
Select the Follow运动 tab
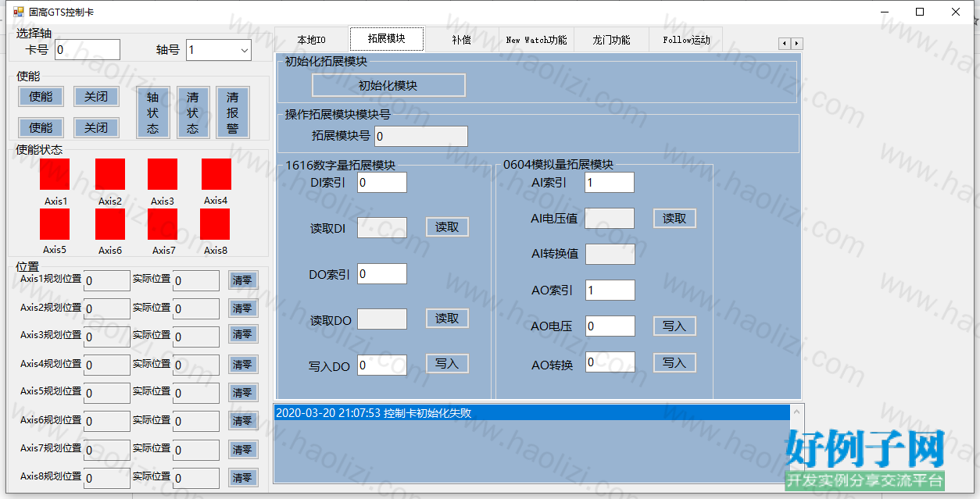(x=686, y=40)
